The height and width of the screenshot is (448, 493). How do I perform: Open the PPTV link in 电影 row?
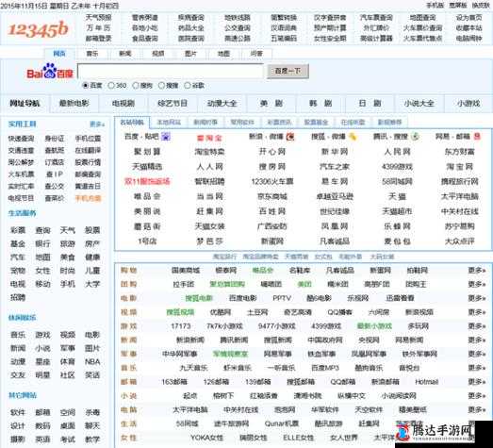pyautogui.click(x=282, y=298)
